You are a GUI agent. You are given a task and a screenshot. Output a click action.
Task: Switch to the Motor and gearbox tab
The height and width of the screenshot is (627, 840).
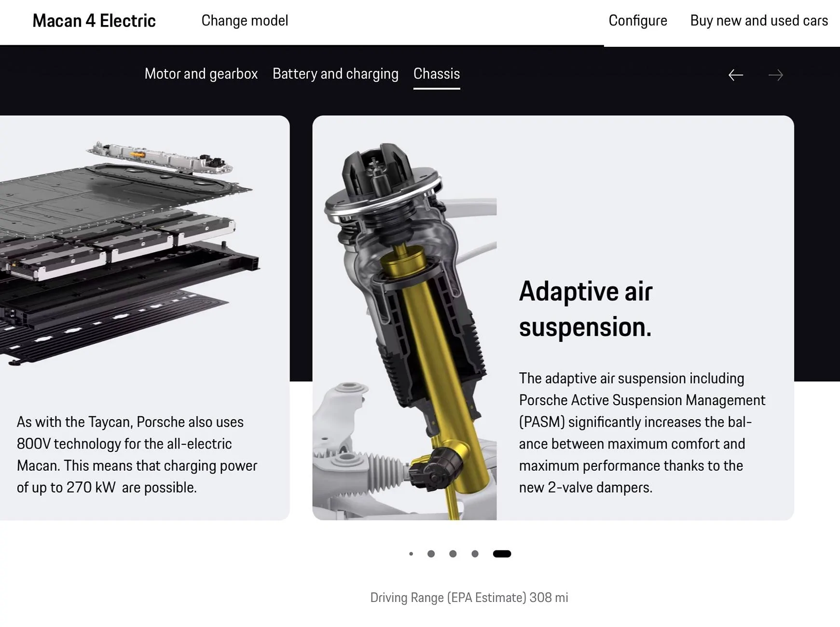201,74
